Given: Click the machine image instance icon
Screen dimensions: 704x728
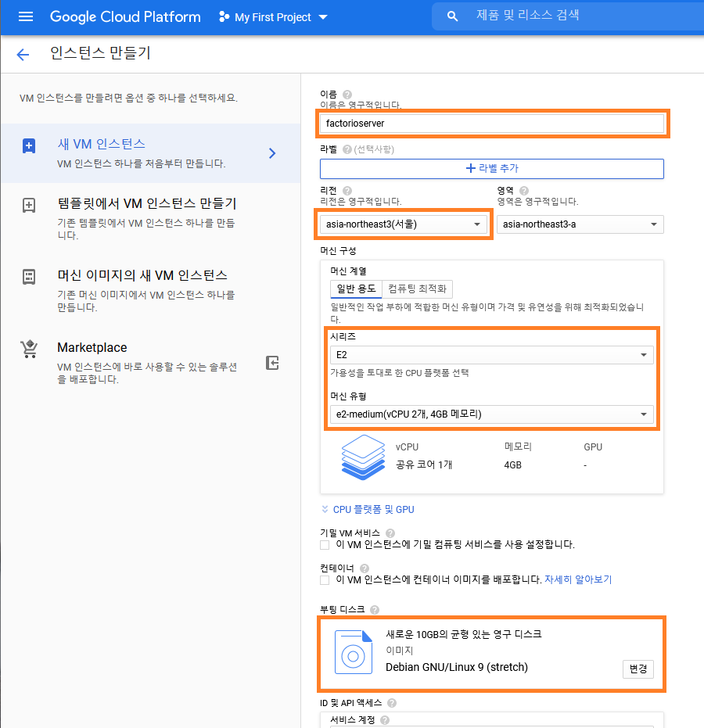Looking at the screenshot, I should (29, 277).
